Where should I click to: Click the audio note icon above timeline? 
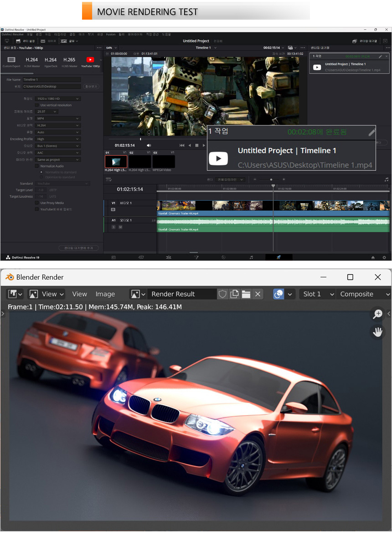click(386, 179)
